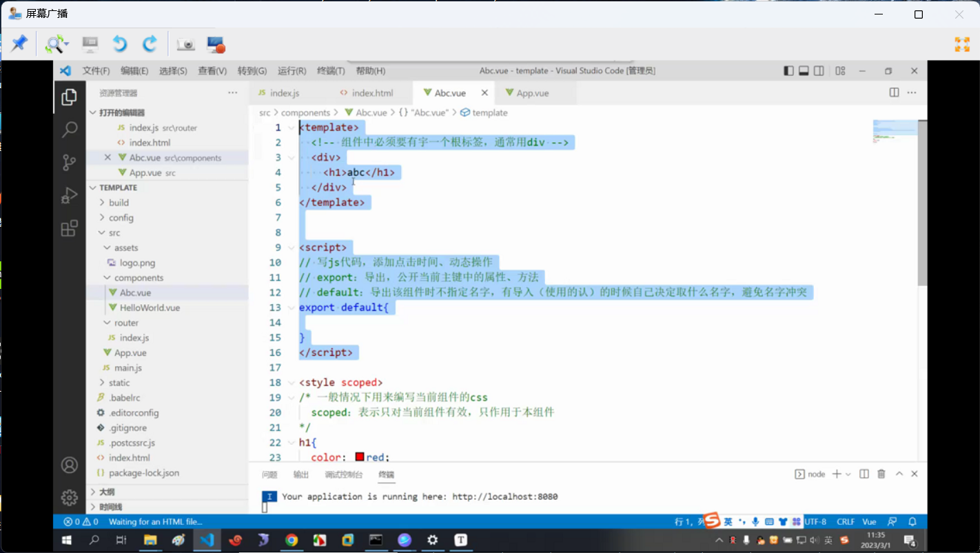Open HelloWorld.vue in the file explorer
This screenshot has height=553, width=980.
point(150,308)
